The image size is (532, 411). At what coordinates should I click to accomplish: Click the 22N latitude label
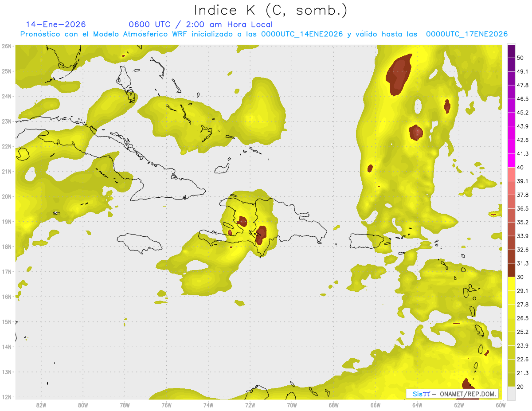(x=6, y=146)
